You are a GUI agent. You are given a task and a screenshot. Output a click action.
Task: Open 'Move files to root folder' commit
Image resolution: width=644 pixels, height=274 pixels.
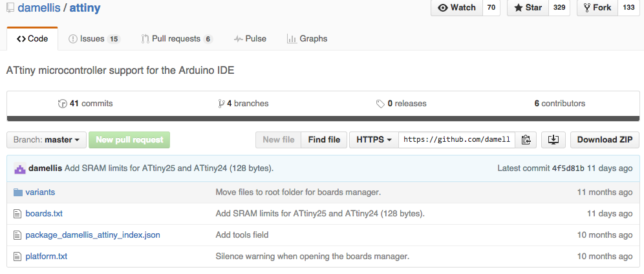pos(298,192)
